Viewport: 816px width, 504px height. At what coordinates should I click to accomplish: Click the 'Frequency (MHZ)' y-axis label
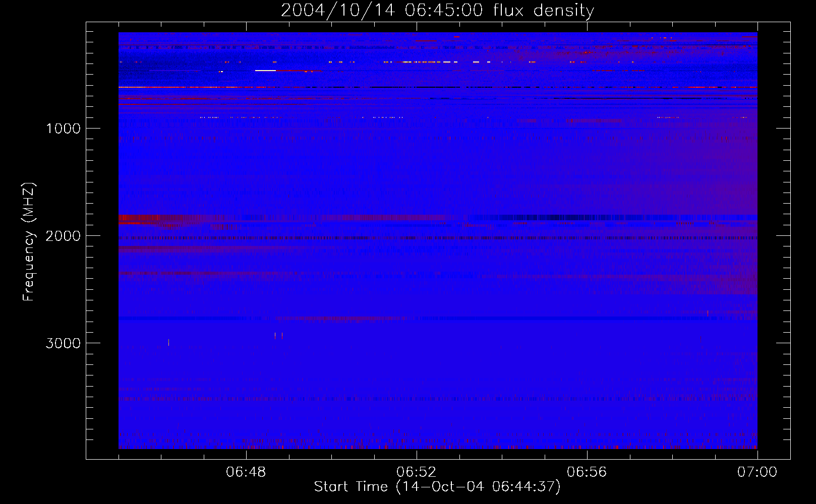[29, 242]
